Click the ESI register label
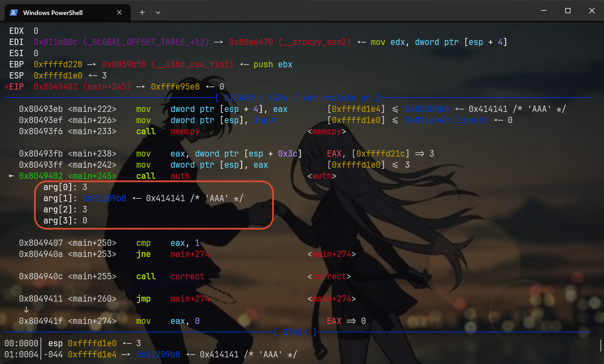The image size is (604, 364). tap(16, 53)
